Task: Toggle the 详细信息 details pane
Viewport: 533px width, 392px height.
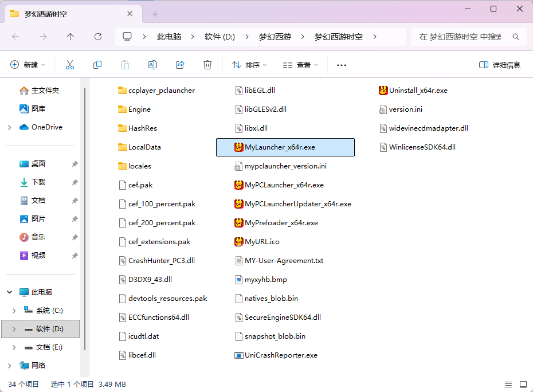Action: coord(499,65)
